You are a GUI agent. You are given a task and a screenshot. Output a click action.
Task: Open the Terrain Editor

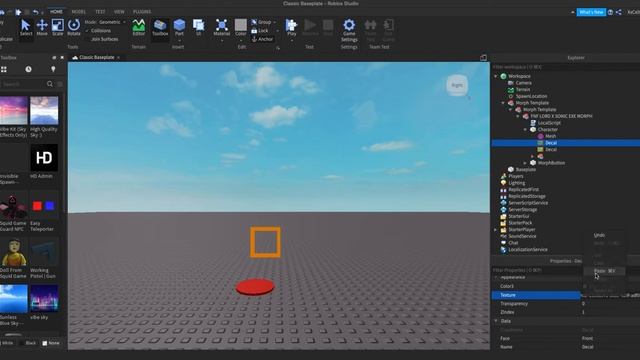pyautogui.click(x=139, y=27)
